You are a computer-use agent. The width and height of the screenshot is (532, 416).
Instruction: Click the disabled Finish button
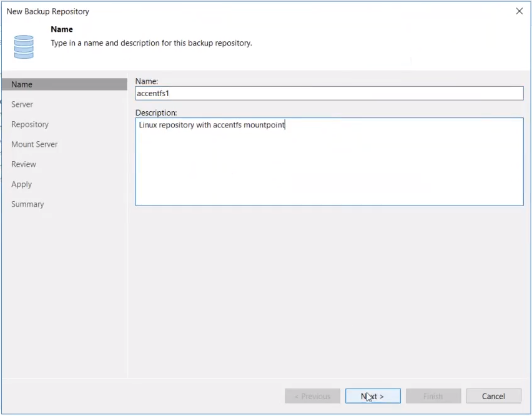(x=433, y=396)
